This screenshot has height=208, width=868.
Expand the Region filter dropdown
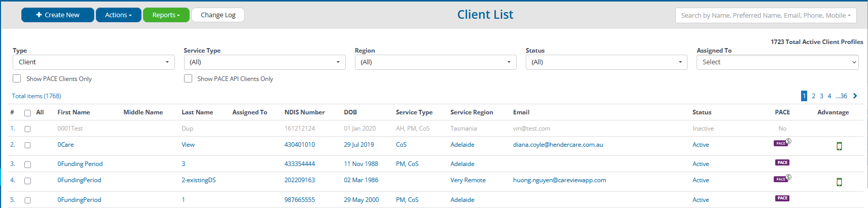(436, 62)
